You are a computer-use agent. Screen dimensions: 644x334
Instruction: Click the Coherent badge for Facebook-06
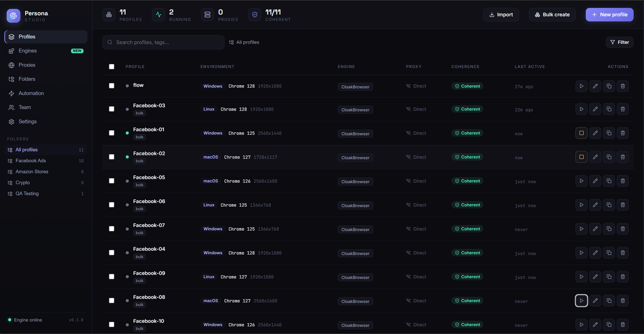467,205
